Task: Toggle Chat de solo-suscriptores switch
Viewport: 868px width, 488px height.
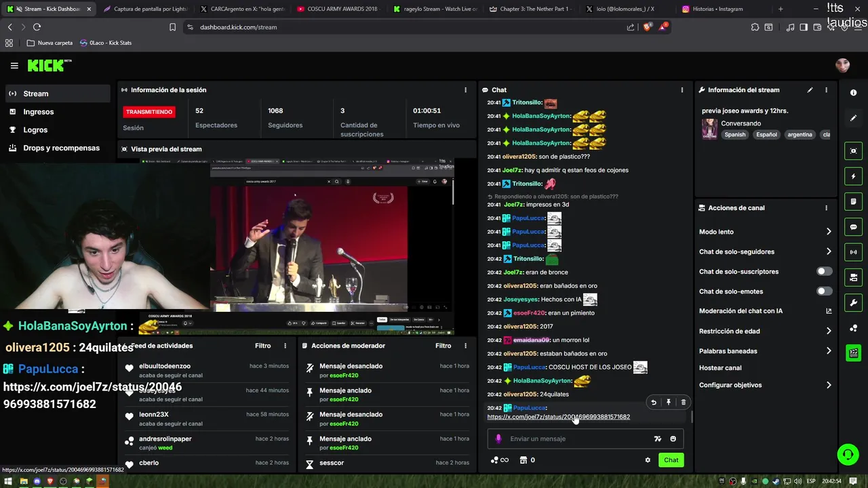Action: (x=824, y=271)
